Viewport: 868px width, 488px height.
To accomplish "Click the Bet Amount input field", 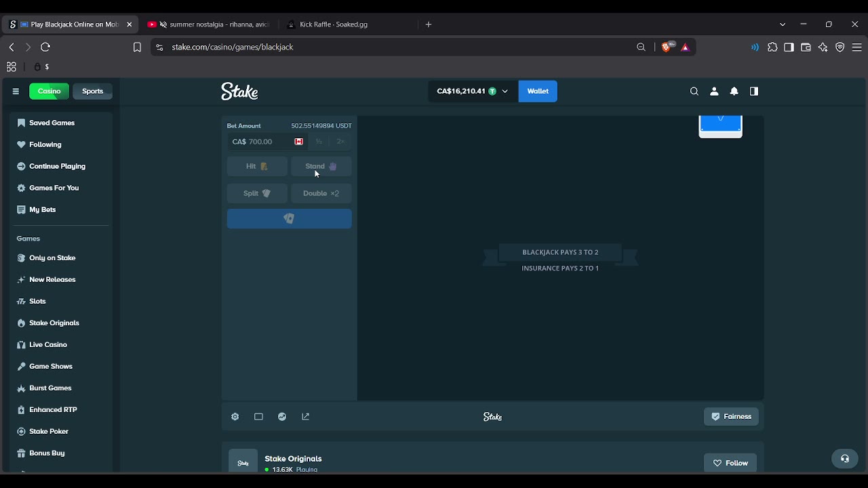I will (x=267, y=142).
